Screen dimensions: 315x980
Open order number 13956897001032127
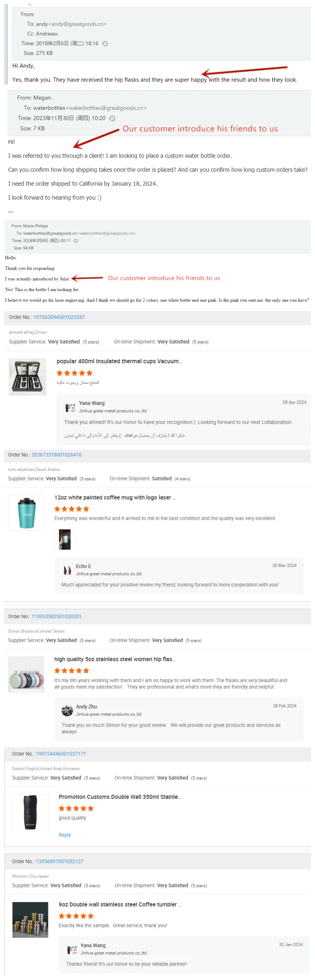[59, 862]
